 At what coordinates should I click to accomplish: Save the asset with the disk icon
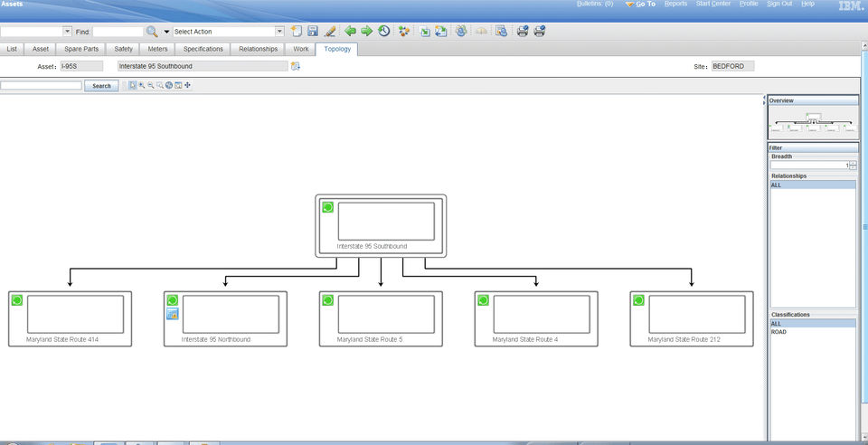tap(313, 32)
